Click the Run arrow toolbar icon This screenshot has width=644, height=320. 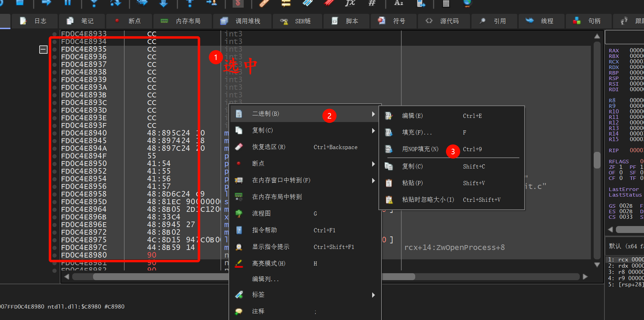tap(46, 3)
